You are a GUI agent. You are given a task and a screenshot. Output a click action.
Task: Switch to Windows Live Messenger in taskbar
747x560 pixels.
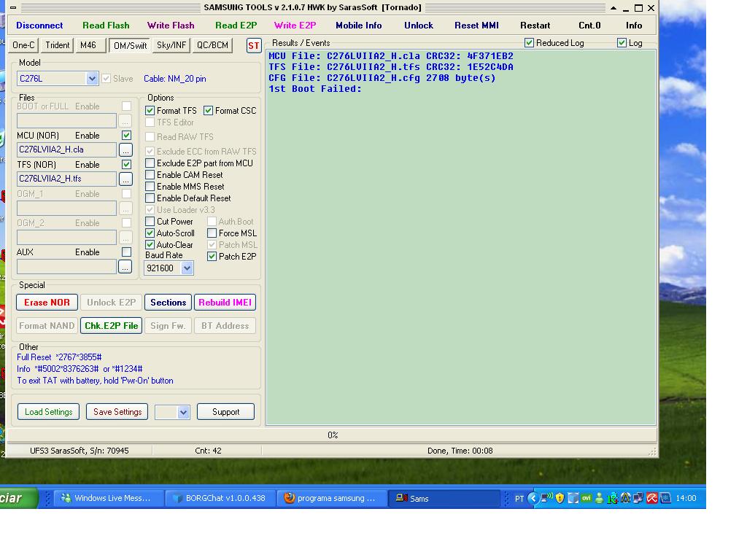point(109,498)
